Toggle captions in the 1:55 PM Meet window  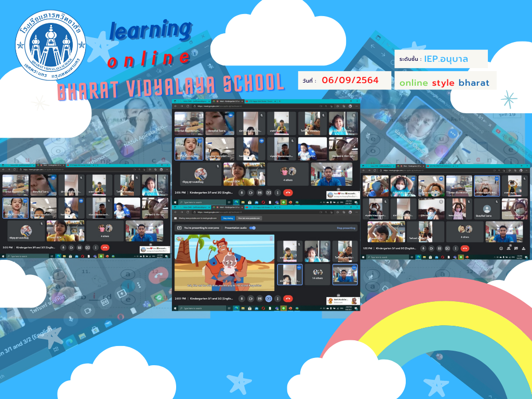[x=440, y=248]
